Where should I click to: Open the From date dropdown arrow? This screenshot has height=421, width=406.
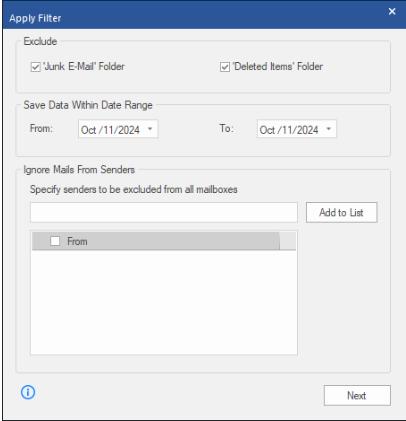click(x=150, y=129)
